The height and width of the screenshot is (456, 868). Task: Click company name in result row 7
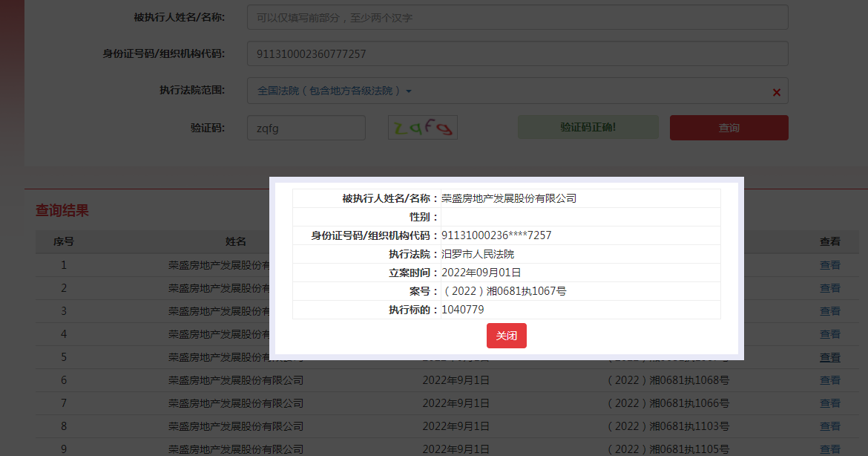click(x=236, y=403)
